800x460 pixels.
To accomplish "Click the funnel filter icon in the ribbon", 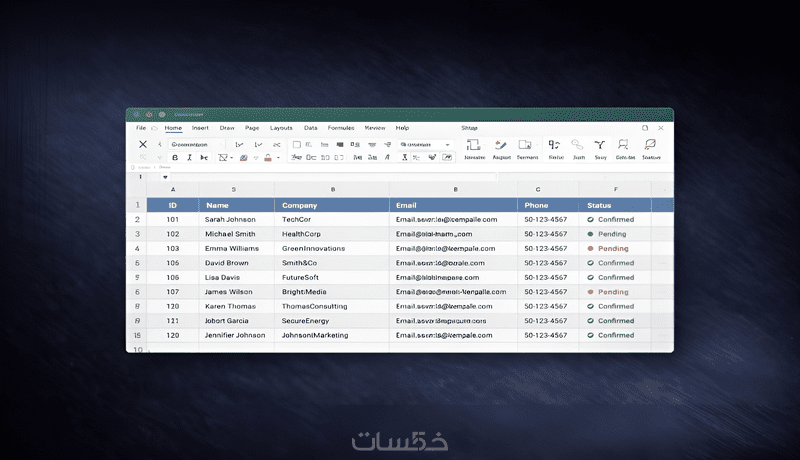I will coord(600,145).
